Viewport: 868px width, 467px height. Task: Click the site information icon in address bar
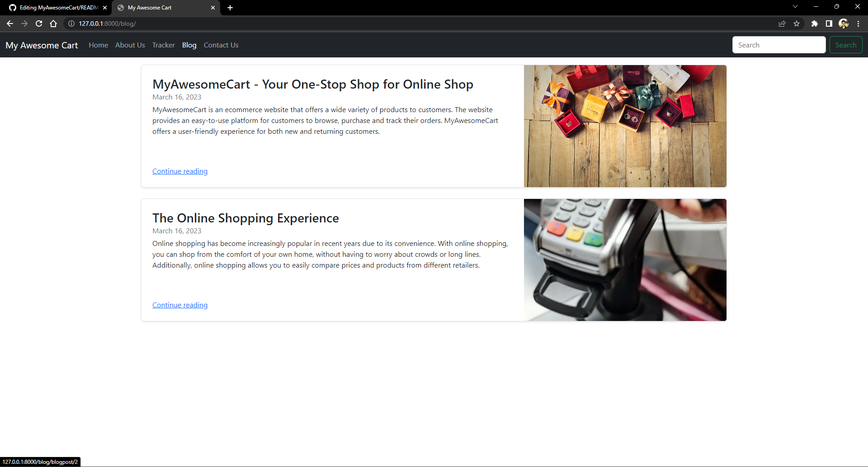[71, 23]
